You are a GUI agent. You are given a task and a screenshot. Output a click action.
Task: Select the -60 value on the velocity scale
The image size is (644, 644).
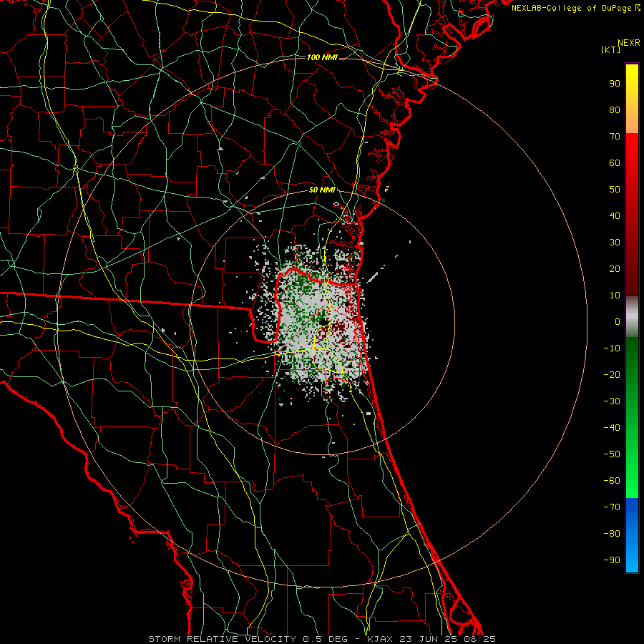[x=612, y=481]
